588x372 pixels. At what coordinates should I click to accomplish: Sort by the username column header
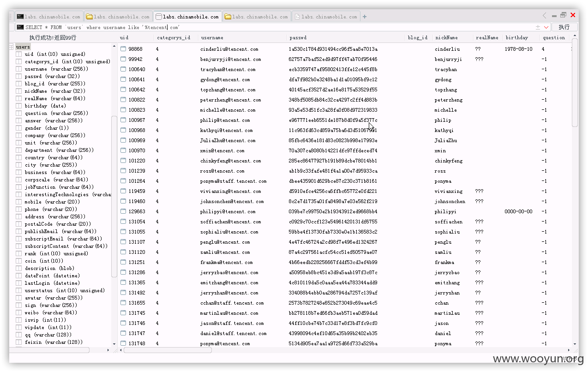(244, 37)
